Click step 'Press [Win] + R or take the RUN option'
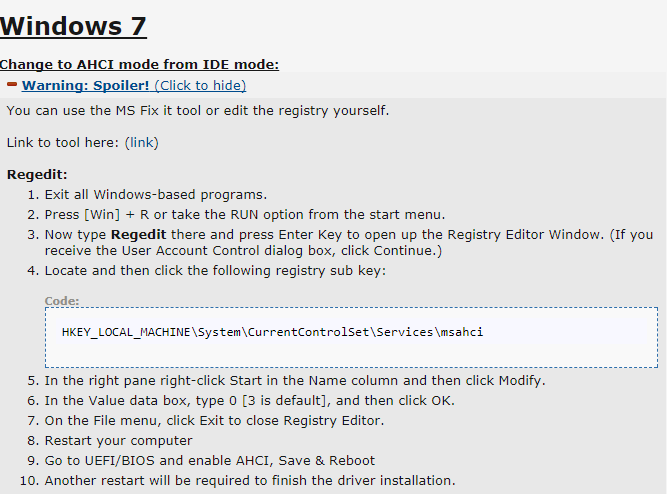The image size is (667, 494). pyautogui.click(x=245, y=214)
